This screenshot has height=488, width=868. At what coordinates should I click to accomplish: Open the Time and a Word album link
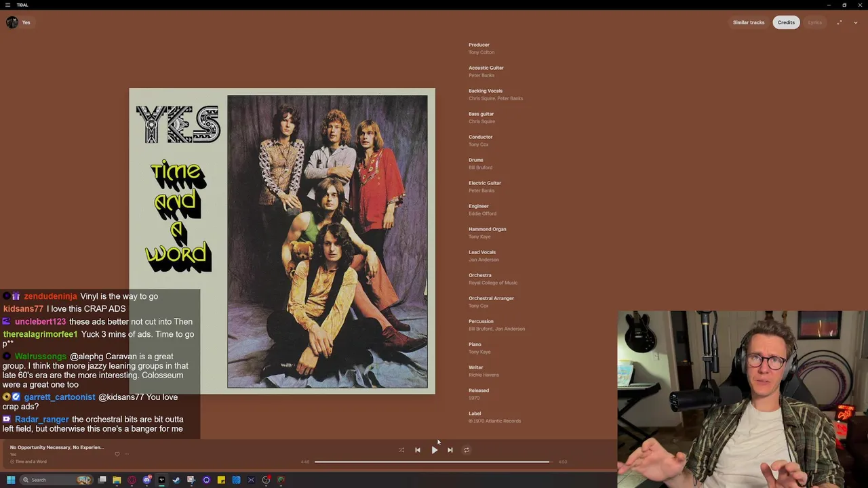[31, 462]
